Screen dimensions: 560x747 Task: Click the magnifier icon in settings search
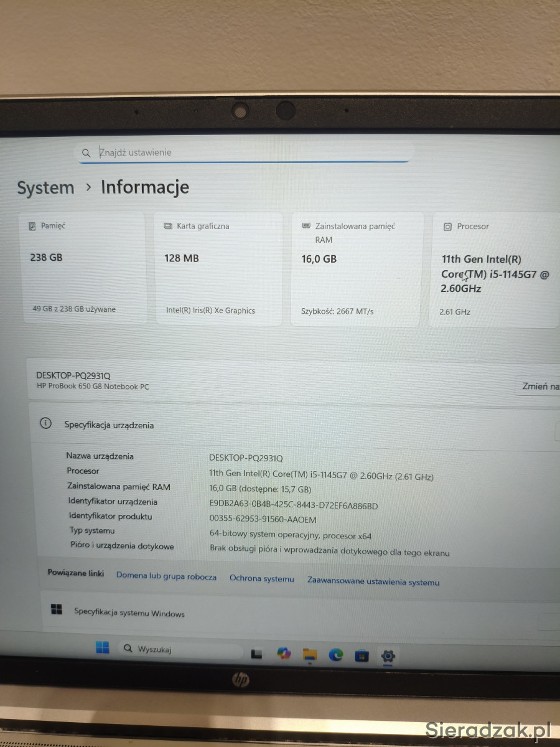[86, 153]
